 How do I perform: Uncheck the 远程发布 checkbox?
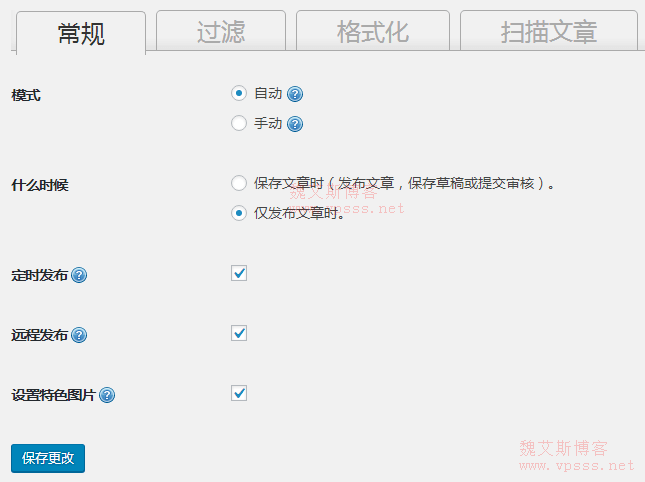(x=239, y=333)
